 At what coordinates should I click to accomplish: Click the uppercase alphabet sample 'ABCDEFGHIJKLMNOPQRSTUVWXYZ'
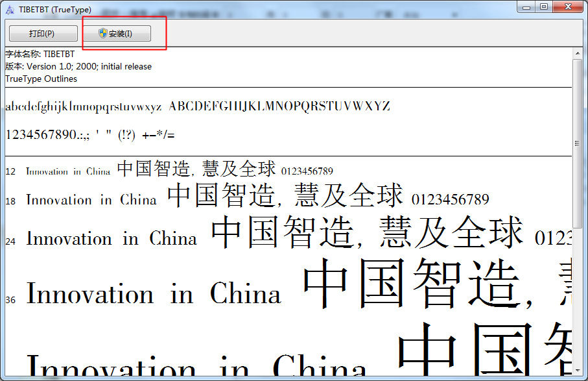[279, 106]
